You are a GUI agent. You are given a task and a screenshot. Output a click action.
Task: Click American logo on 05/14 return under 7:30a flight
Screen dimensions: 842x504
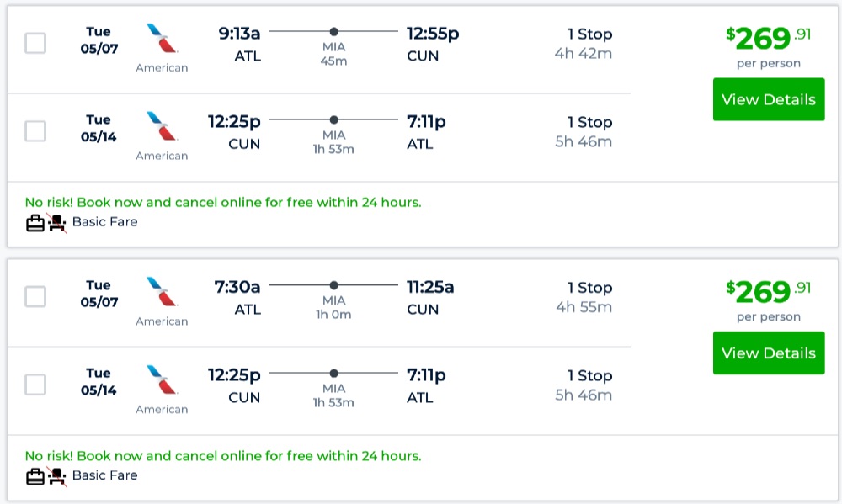coord(162,381)
